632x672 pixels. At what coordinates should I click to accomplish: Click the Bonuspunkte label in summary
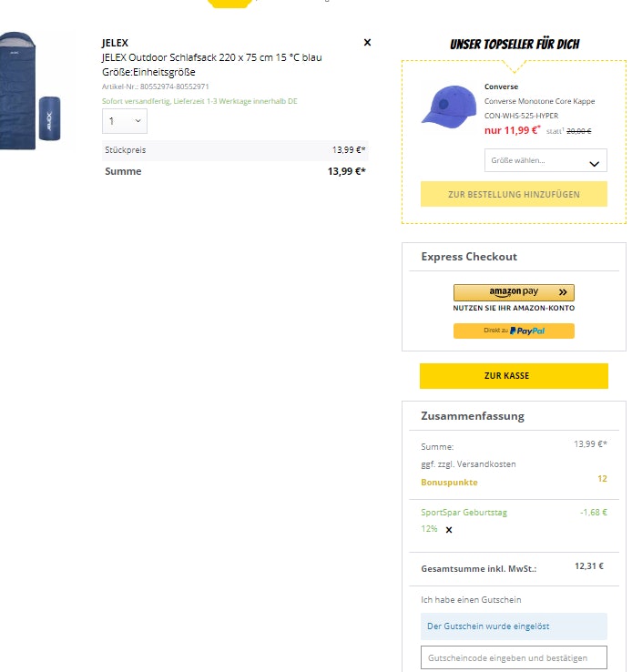point(449,482)
